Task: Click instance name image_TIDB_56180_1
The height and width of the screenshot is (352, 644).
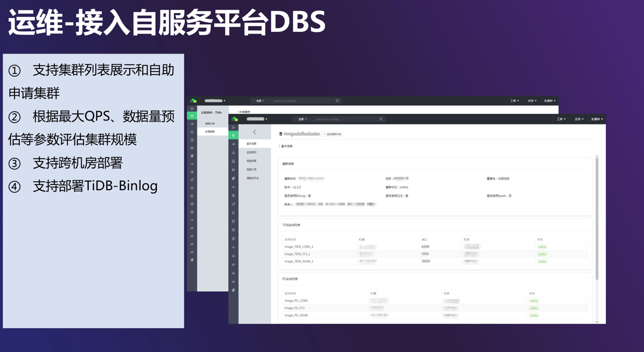Action: [x=299, y=261]
